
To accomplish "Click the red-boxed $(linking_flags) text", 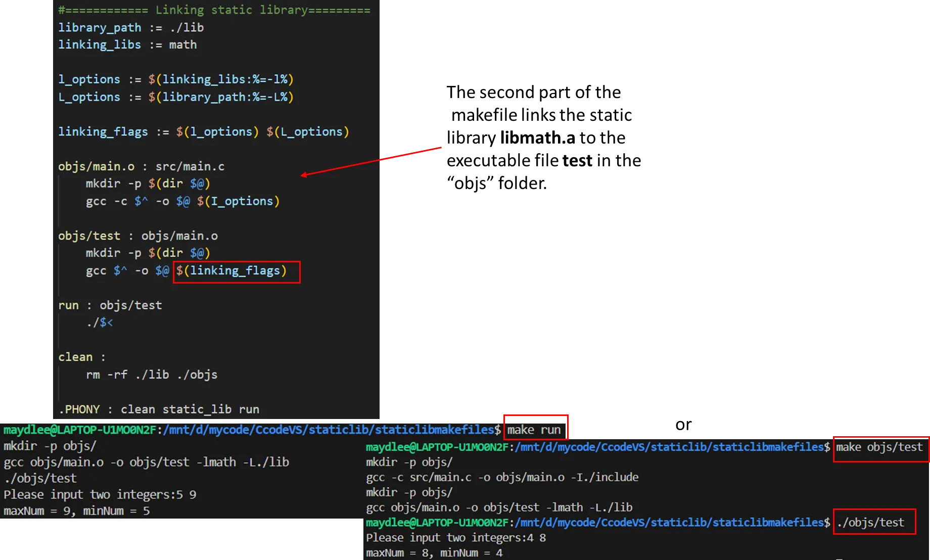I will coord(231,271).
